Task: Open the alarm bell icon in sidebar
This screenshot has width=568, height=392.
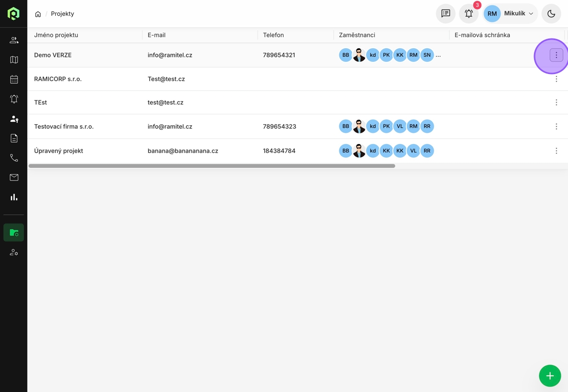Action: click(14, 99)
